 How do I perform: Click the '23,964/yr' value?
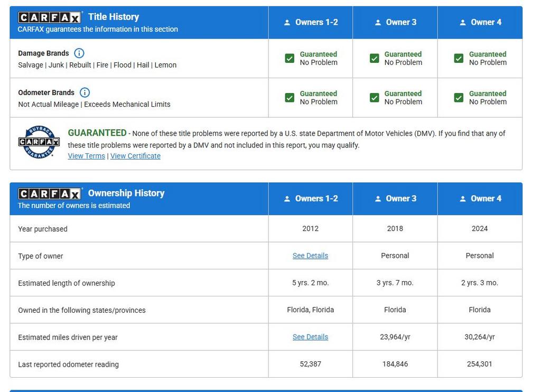click(x=395, y=337)
